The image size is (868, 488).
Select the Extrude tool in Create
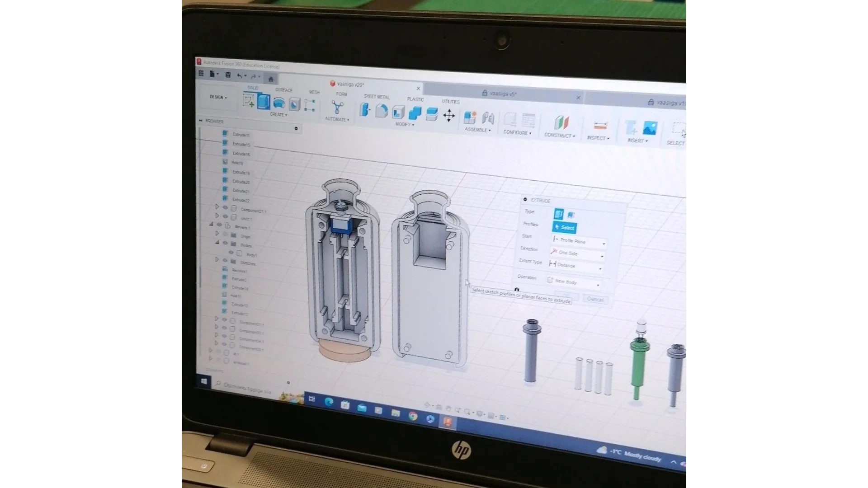[264, 102]
